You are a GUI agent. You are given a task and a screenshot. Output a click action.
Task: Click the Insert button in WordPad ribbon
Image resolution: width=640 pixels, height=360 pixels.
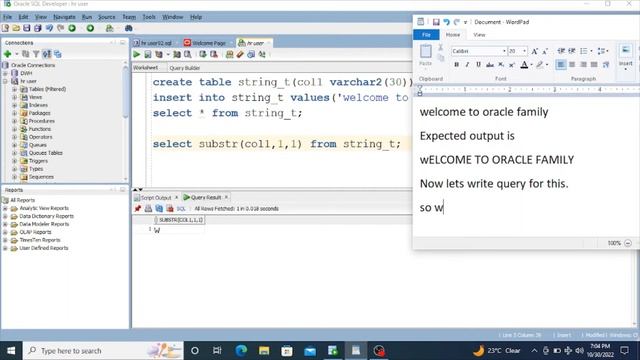625,57
